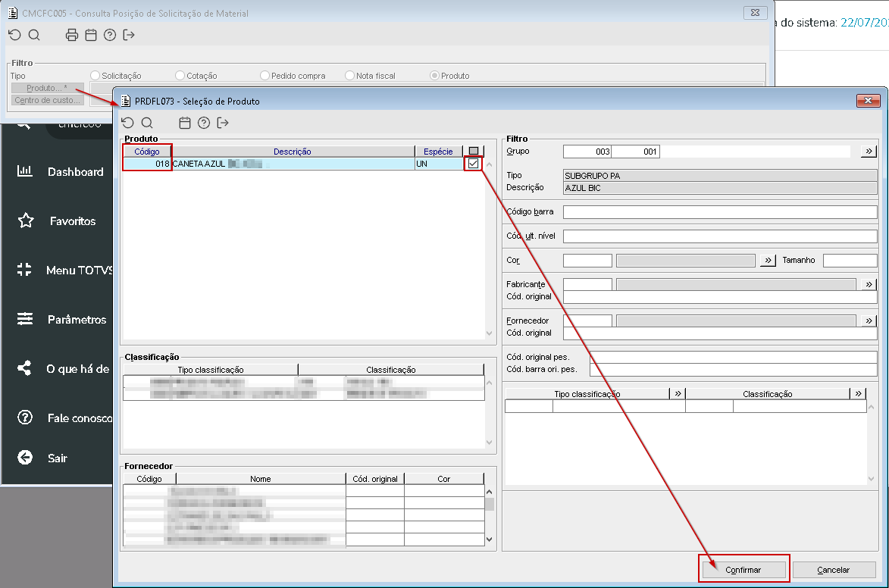Click the search magnifier in Seleção de Produto toolbar

click(147, 123)
